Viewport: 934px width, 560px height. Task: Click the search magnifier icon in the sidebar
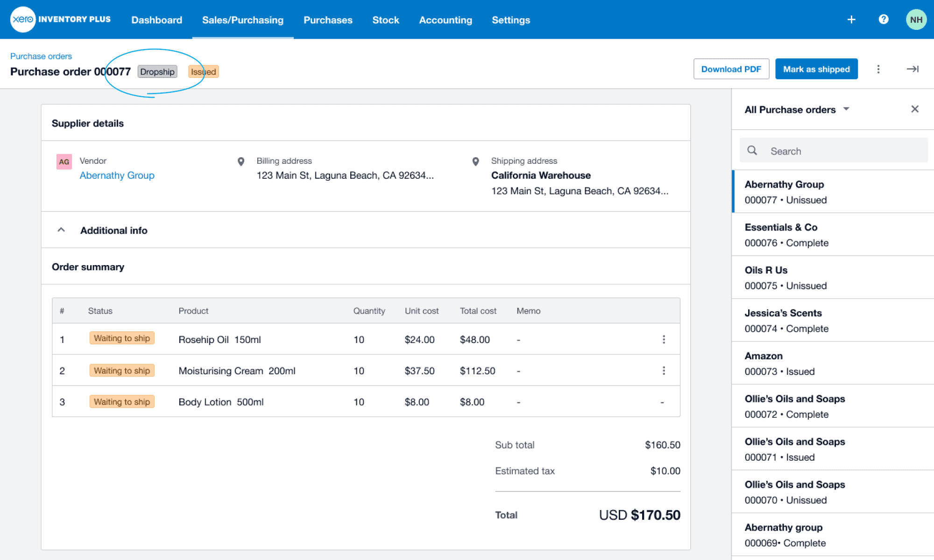tap(752, 150)
